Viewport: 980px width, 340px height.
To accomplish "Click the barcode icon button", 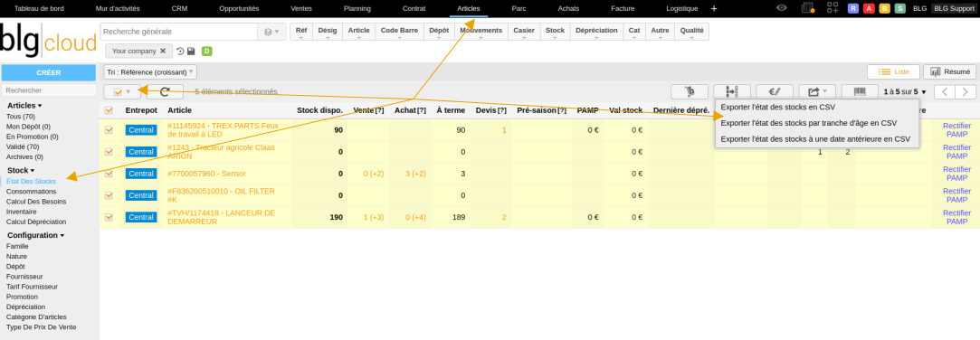I will (860, 92).
